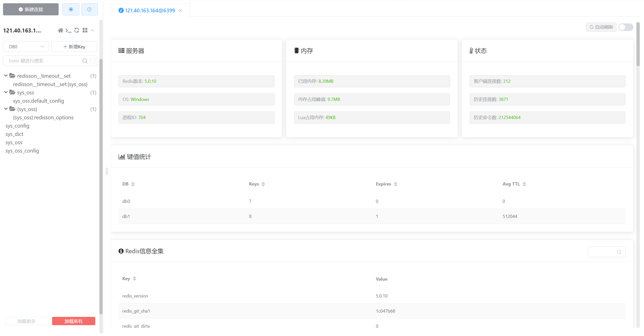
Task: Toggle the auto refresh switch
Action: [626, 27]
